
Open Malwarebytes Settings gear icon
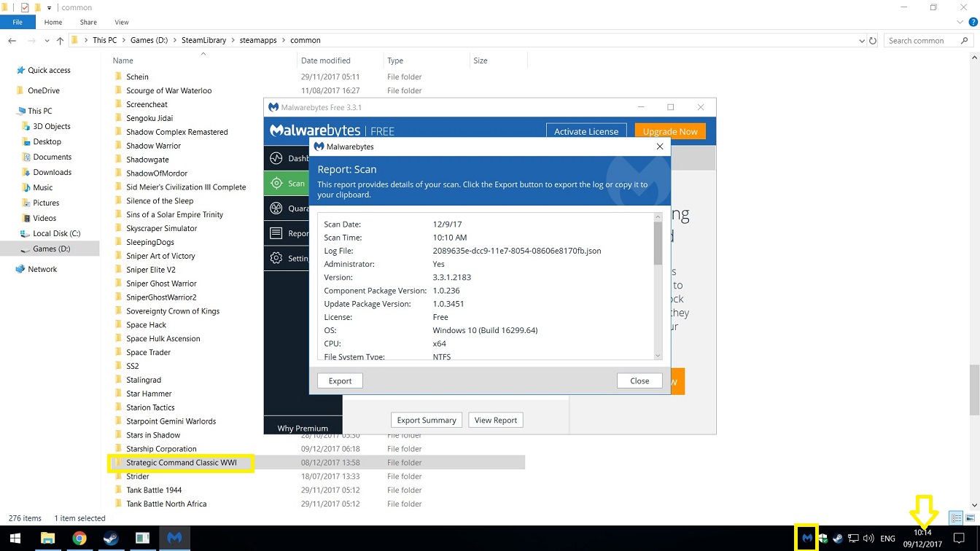tap(276, 258)
